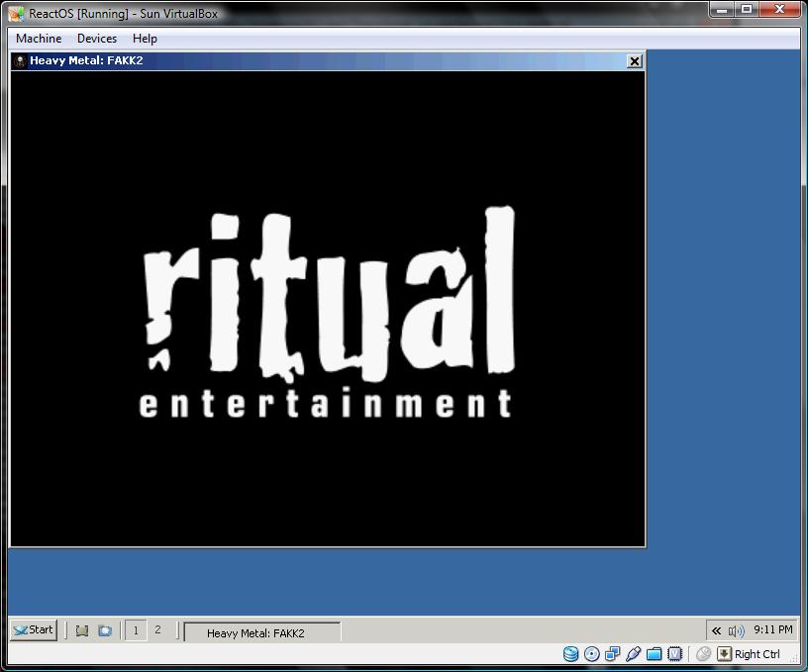Click the volume speaker icon in ReactOS tray
The width and height of the screenshot is (808, 672).
(x=736, y=630)
